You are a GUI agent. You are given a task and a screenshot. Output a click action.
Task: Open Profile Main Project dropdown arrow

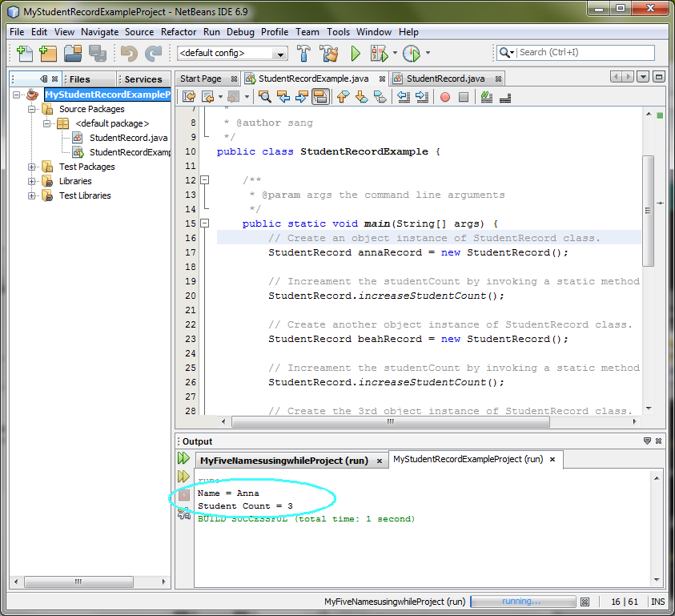(x=428, y=53)
